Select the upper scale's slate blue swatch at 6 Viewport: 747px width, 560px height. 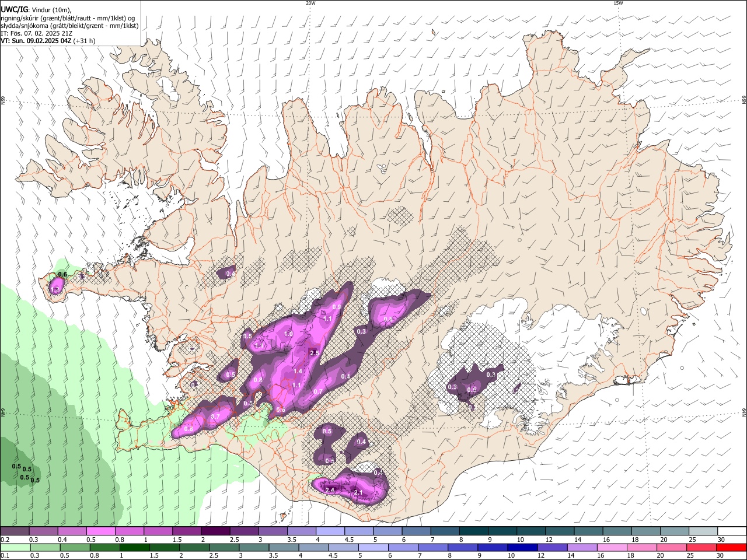pos(417,531)
